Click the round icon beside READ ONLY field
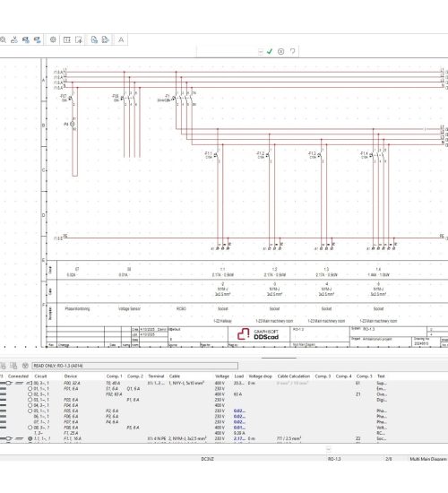Viewport: 448px width, 493px height. pyautogui.click(x=25, y=366)
